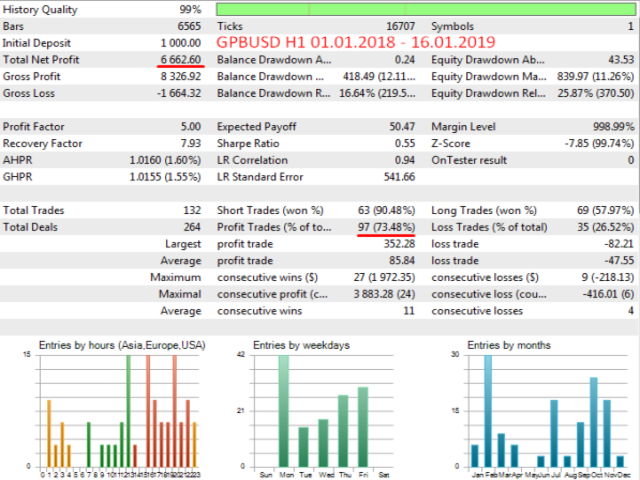Click the Oct bar in Entries by months
This screenshot has width=640, height=480.
(593, 421)
